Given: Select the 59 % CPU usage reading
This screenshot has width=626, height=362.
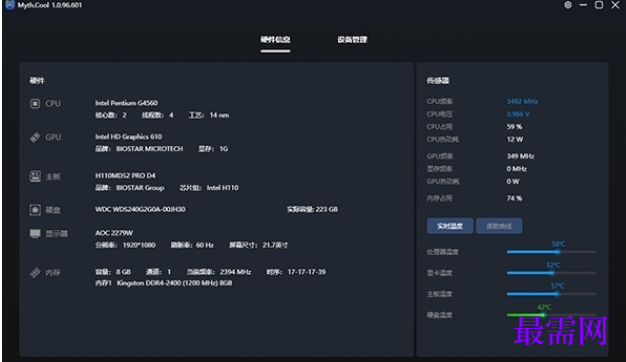Looking at the screenshot, I should pyautogui.click(x=514, y=127).
